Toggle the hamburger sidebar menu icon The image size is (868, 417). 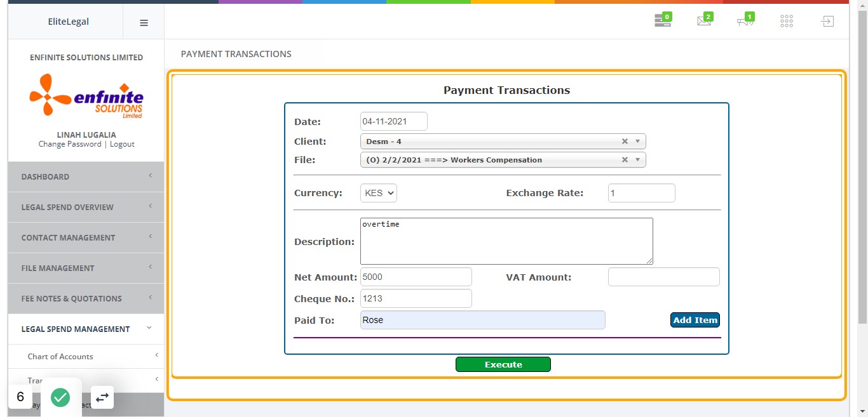[144, 22]
